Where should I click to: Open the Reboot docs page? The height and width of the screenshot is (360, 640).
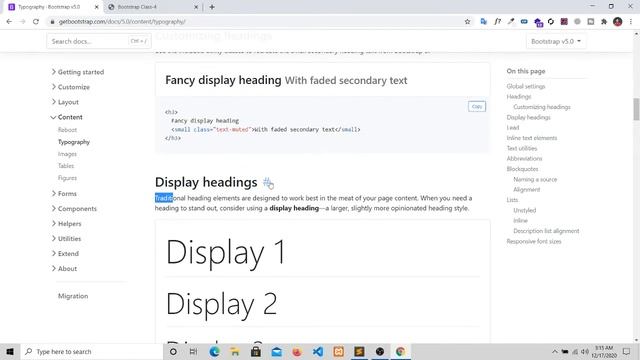click(67, 130)
